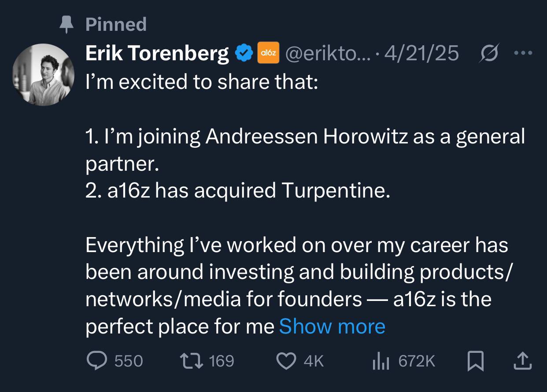Ask Grok about this post
Viewport: 547px width, 392px height.
tap(489, 52)
